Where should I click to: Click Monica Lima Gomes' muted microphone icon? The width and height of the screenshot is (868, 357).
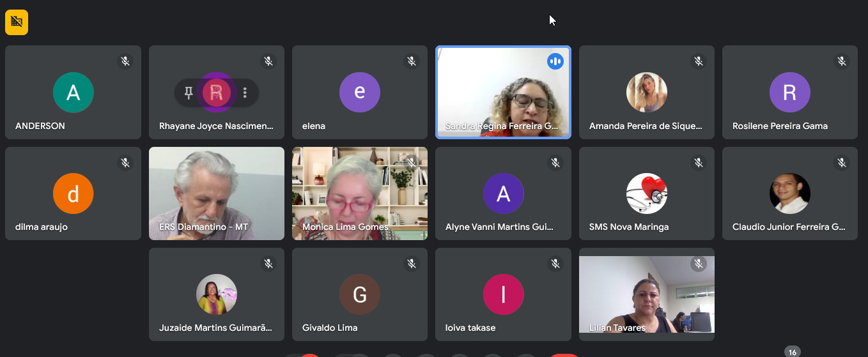click(x=412, y=163)
